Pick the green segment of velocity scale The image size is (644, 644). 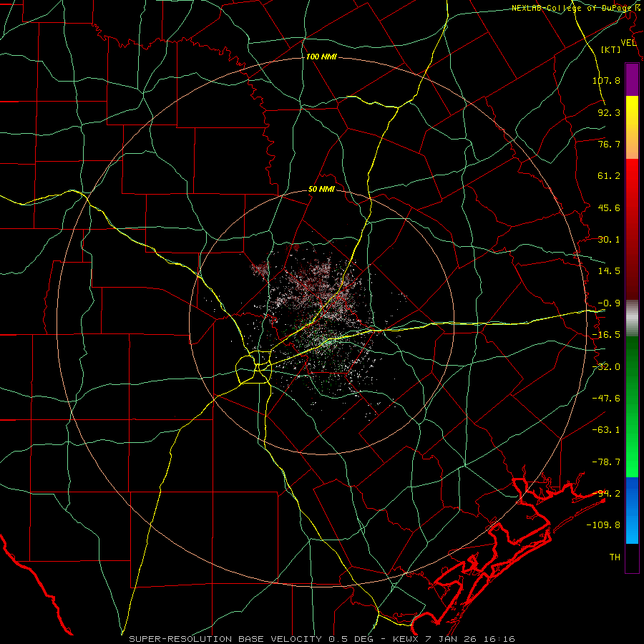632,407
